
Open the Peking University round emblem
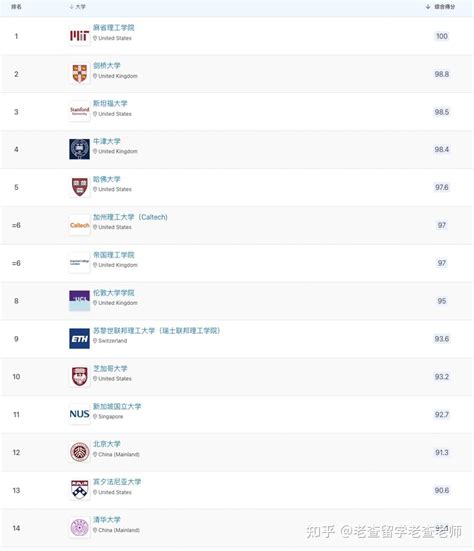pos(79,452)
